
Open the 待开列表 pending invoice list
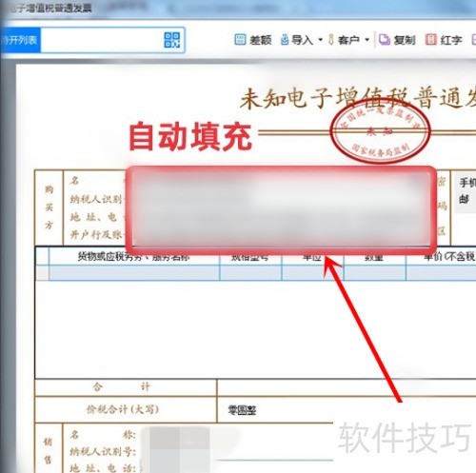pos(20,40)
